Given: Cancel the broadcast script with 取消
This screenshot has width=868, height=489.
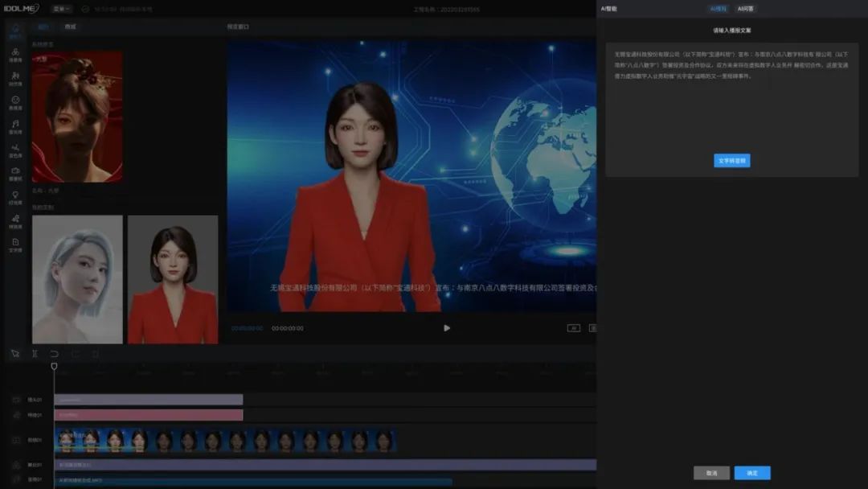Looking at the screenshot, I should tap(710, 473).
